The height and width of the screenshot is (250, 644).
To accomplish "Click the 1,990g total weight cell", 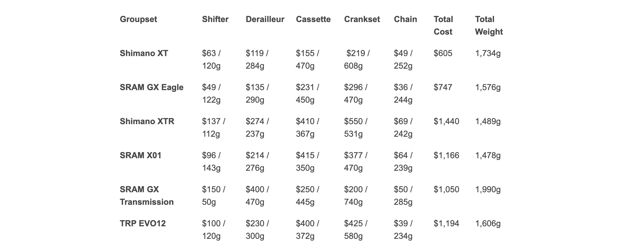I will (x=488, y=189).
